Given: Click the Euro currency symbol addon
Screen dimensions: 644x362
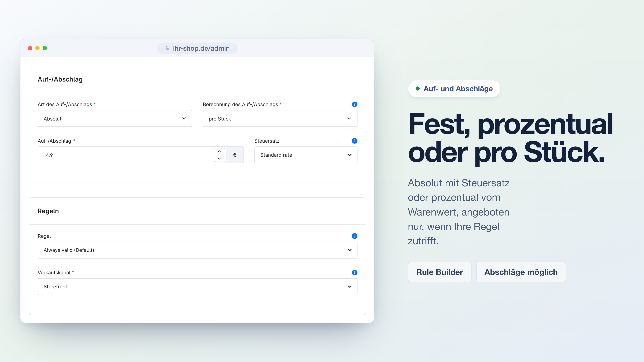Looking at the screenshot, I should coord(235,155).
